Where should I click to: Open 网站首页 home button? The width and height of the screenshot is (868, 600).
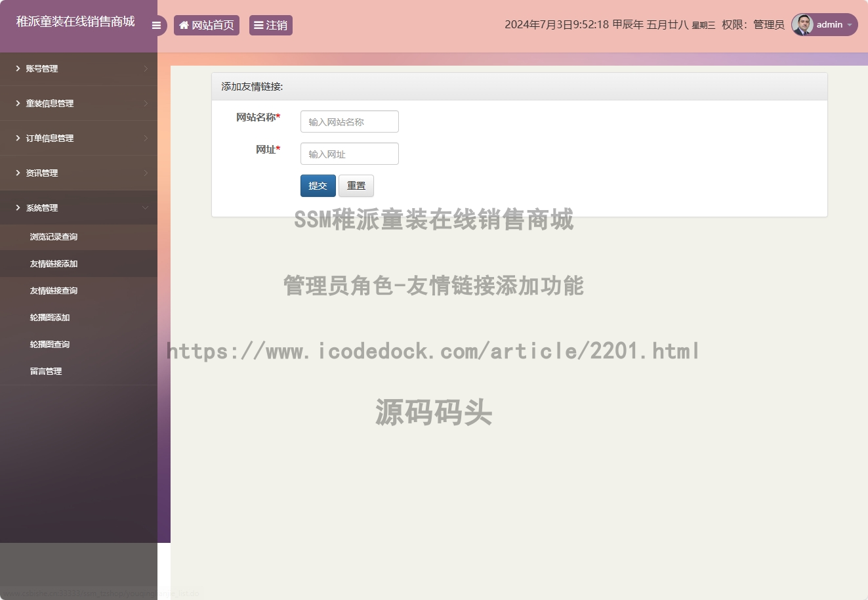click(x=207, y=26)
